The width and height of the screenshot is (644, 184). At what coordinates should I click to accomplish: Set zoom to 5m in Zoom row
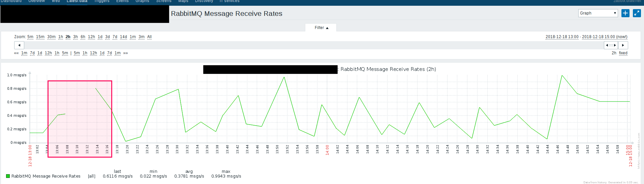tap(30, 37)
